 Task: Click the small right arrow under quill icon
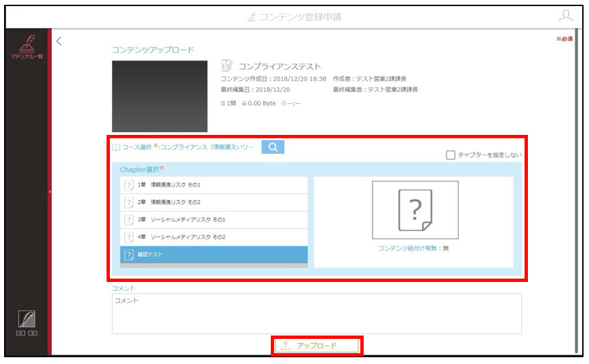tap(33, 333)
